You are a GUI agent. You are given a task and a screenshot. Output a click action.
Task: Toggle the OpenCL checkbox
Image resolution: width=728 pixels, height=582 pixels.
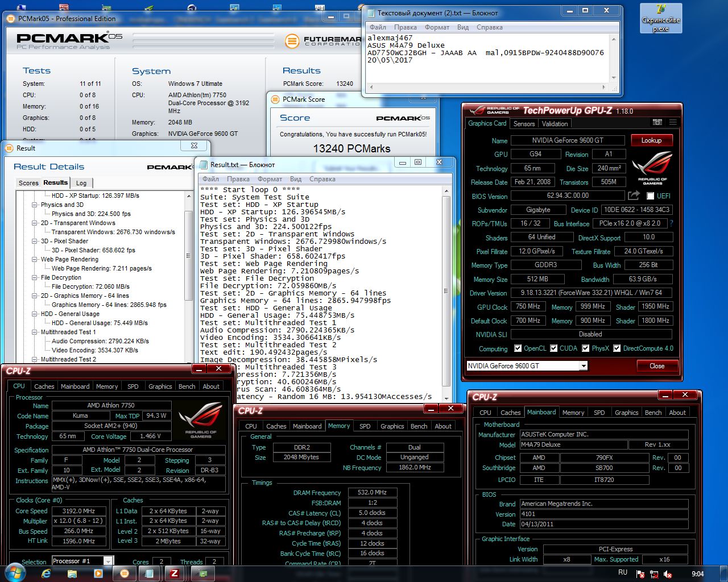point(518,348)
